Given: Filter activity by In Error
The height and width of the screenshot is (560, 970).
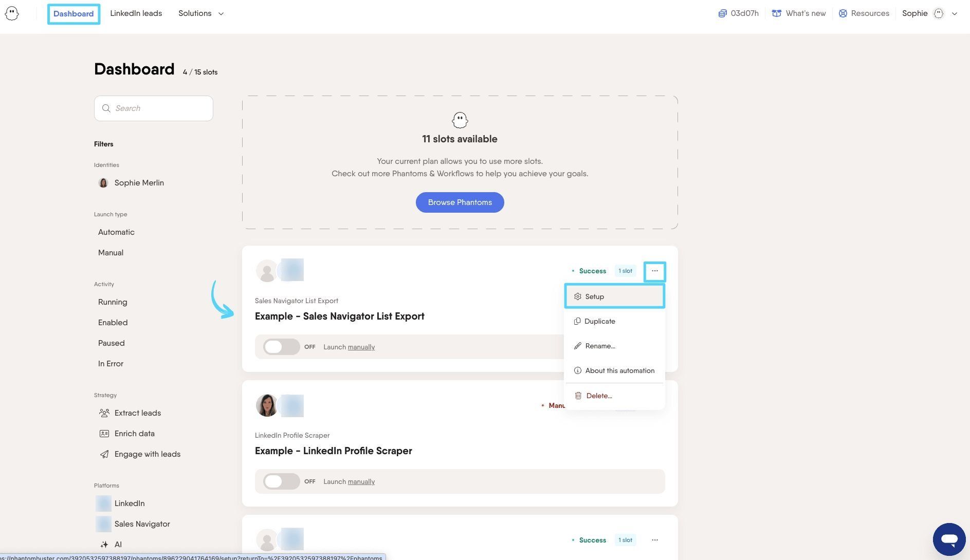Looking at the screenshot, I should (111, 364).
